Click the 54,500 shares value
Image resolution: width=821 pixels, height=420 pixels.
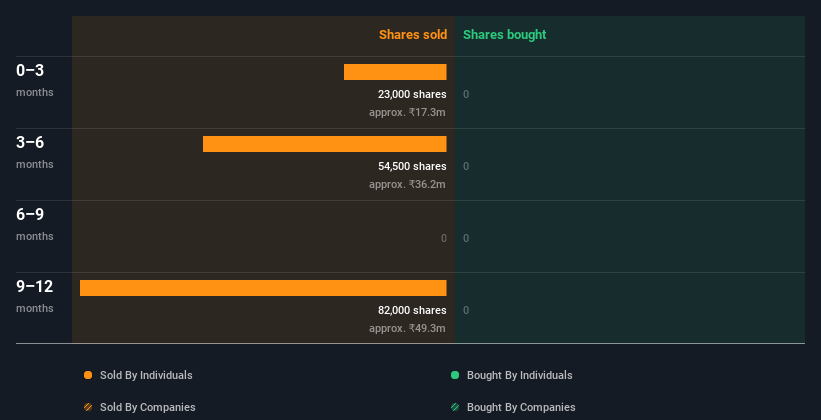[412, 167]
